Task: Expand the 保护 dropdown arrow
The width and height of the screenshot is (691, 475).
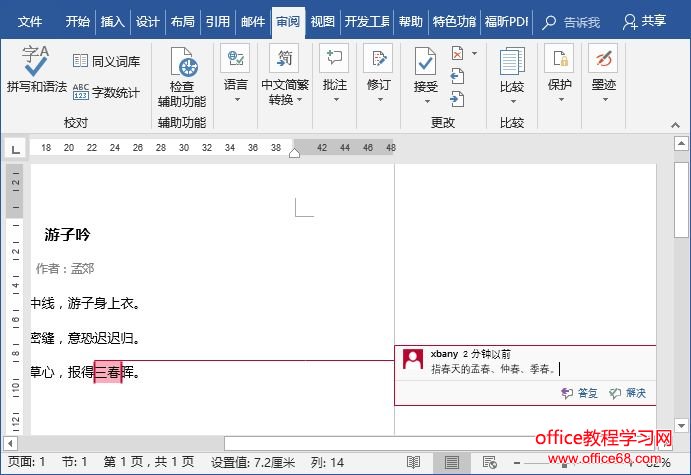Action: [561, 100]
